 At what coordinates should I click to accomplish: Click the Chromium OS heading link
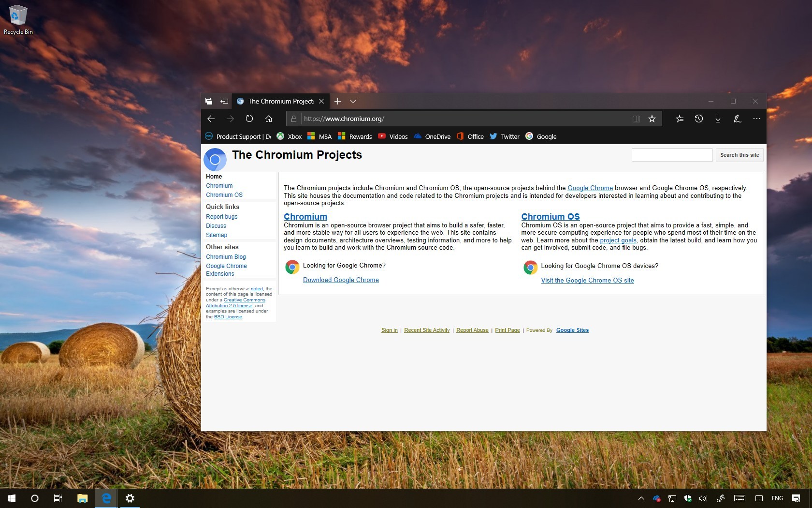[551, 217]
